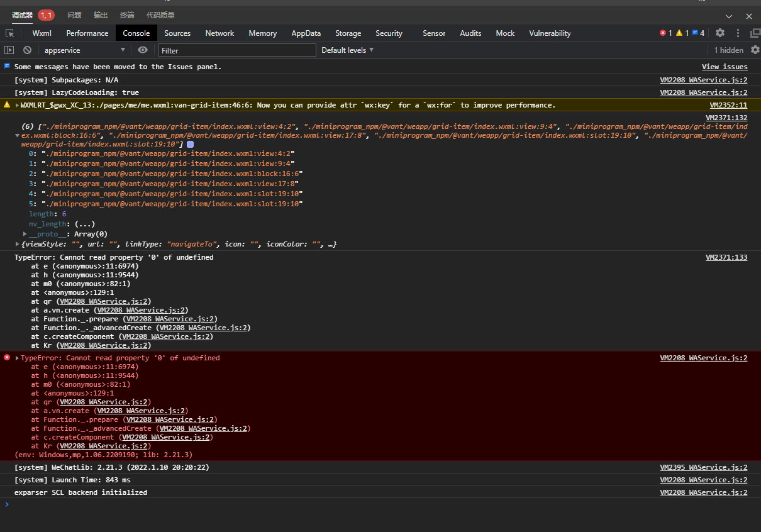This screenshot has width=761, height=532.
Task: Type in the console Filter field
Action: tap(237, 50)
